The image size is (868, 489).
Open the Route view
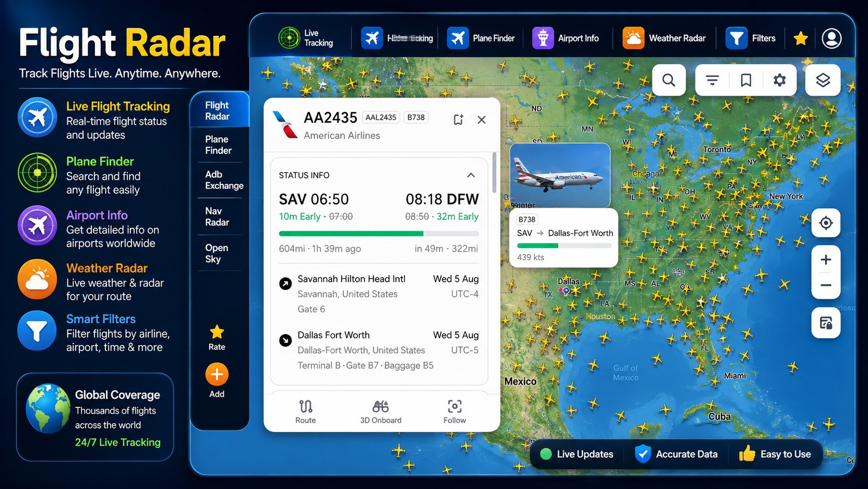(305, 412)
